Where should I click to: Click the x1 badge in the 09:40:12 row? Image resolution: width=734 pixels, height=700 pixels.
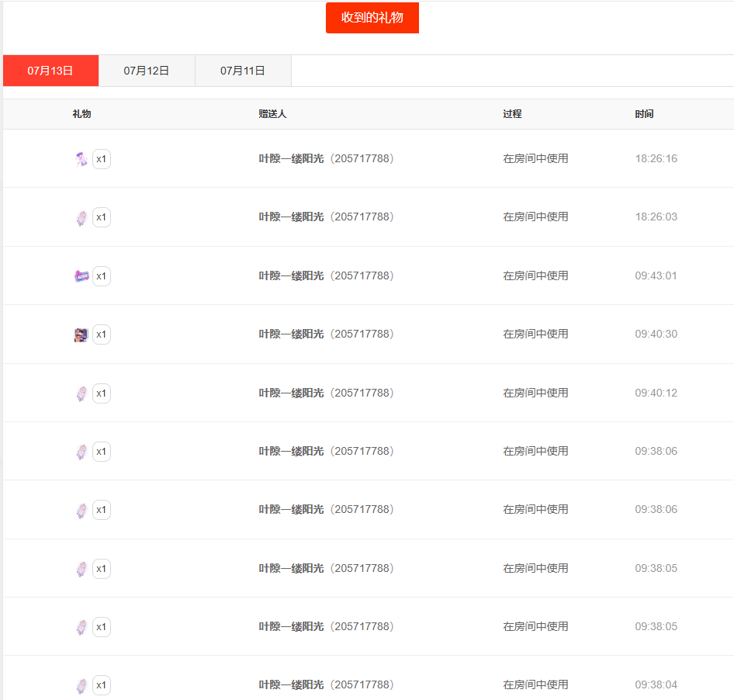coord(102,393)
